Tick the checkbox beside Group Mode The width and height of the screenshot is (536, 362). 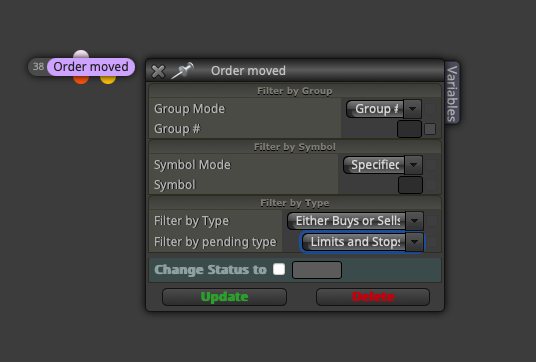point(430,109)
